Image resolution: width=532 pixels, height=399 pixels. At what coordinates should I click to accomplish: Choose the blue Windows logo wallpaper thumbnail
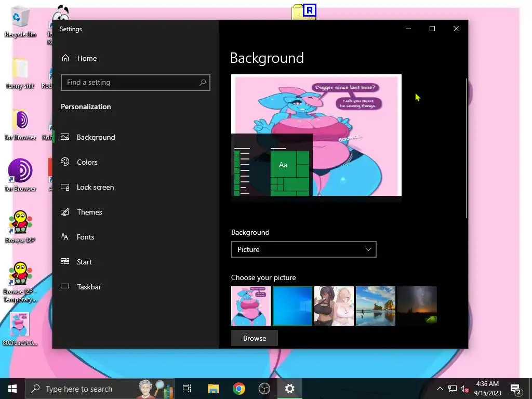[292, 306]
